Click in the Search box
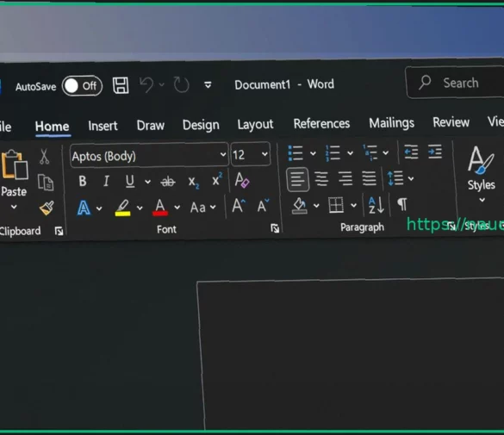 (x=455, y=83)
